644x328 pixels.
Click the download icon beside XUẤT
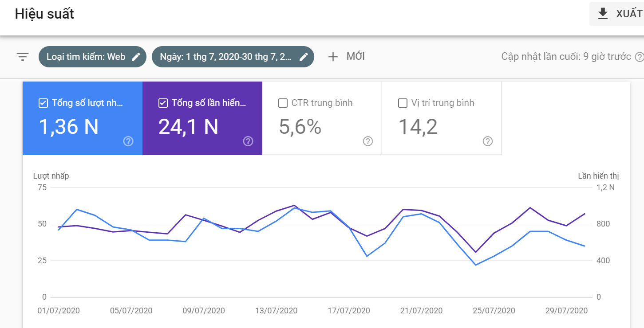pyautogui.click(x=603, y=14)
